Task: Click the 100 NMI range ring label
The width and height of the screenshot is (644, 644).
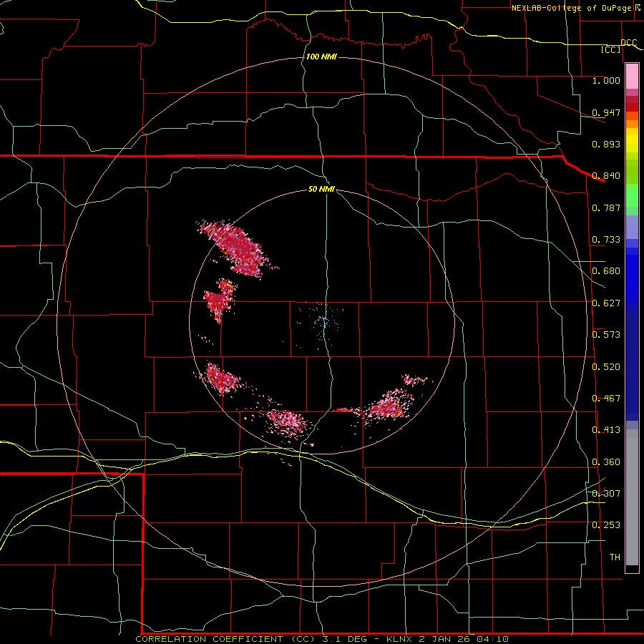Action: coord(321,57)
